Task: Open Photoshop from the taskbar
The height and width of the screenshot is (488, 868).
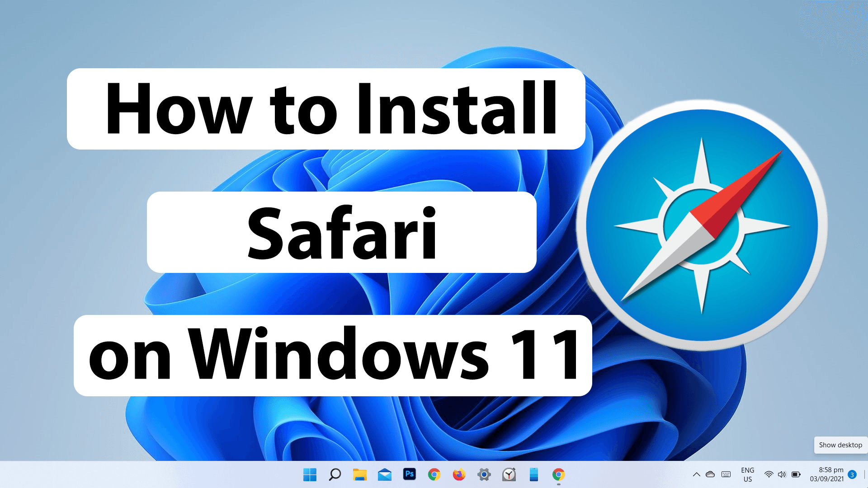Action: [410, 474]
